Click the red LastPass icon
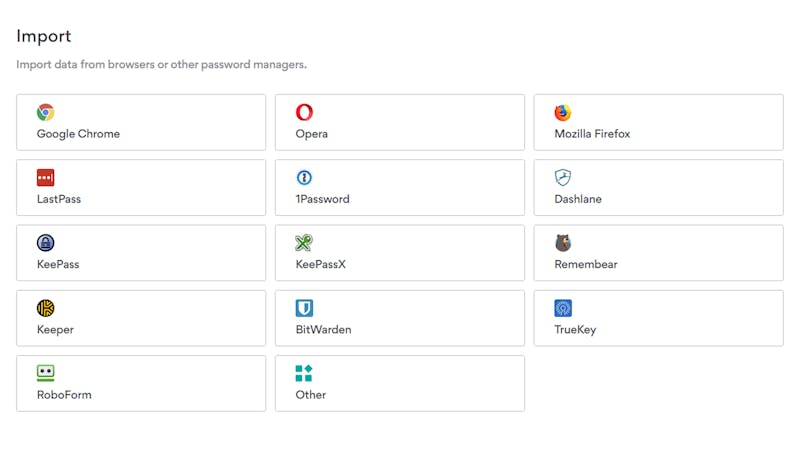800x450 pixels. point(45,178)
